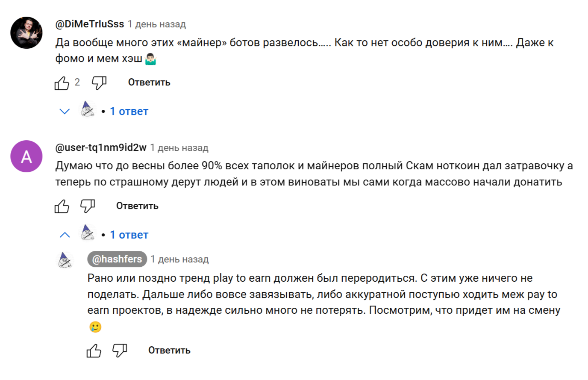Click the "1 день назад" timestamp on hashfers reply
Image resolution: width=588 pixels, height=380 pixels.
click(179, 259)
